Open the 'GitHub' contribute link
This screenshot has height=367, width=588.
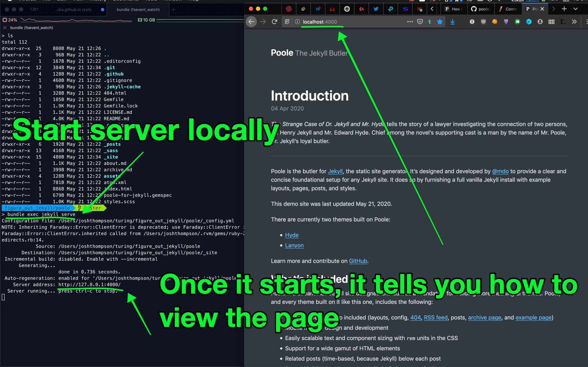coord(358,261)
